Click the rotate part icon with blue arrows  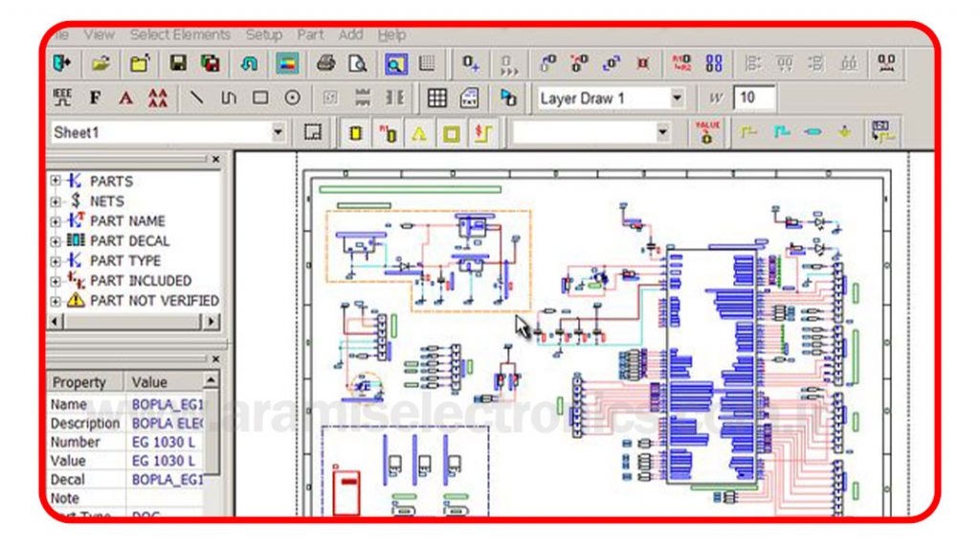(x=611, y=63)
